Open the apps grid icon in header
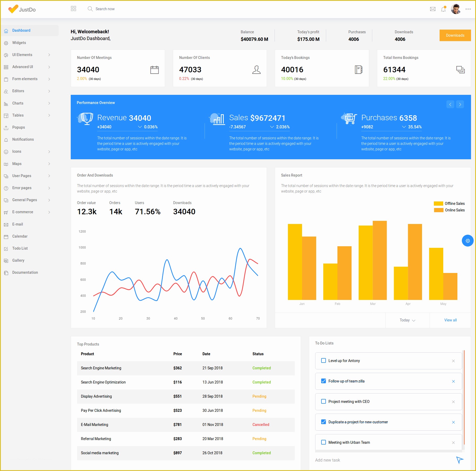476x471 pixels. 73,9
